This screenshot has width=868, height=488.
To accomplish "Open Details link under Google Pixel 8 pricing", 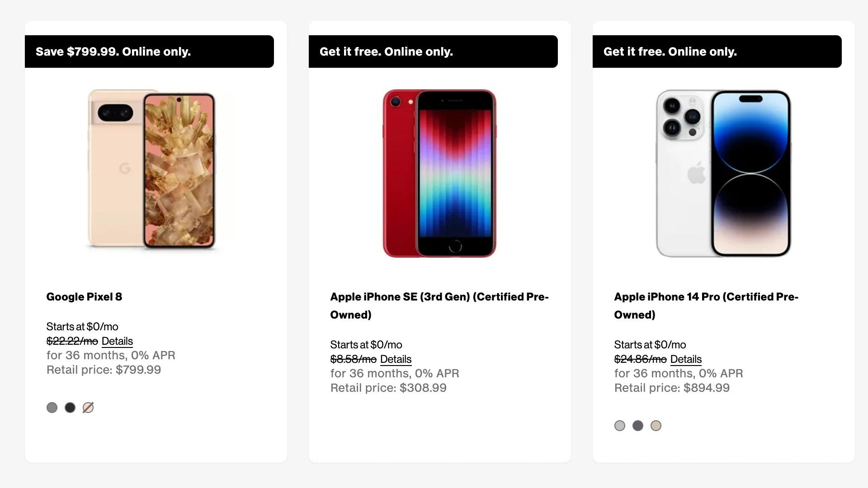I will coord(117,341).
